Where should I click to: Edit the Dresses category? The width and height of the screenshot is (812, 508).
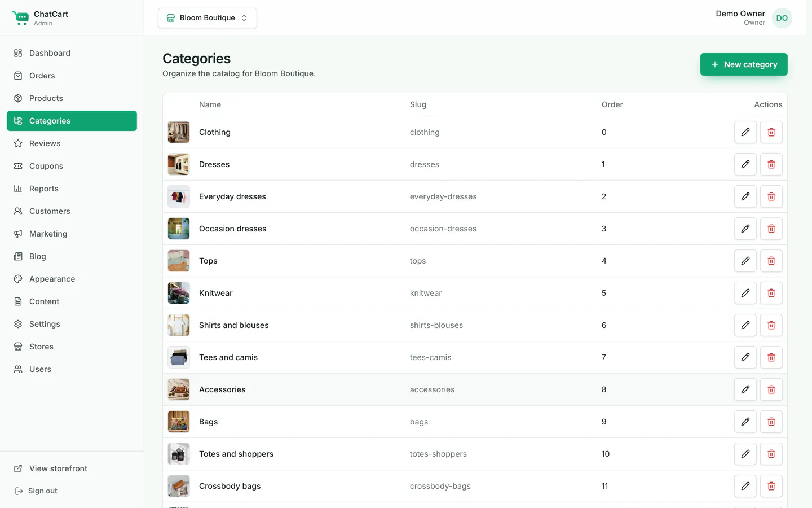745,164
